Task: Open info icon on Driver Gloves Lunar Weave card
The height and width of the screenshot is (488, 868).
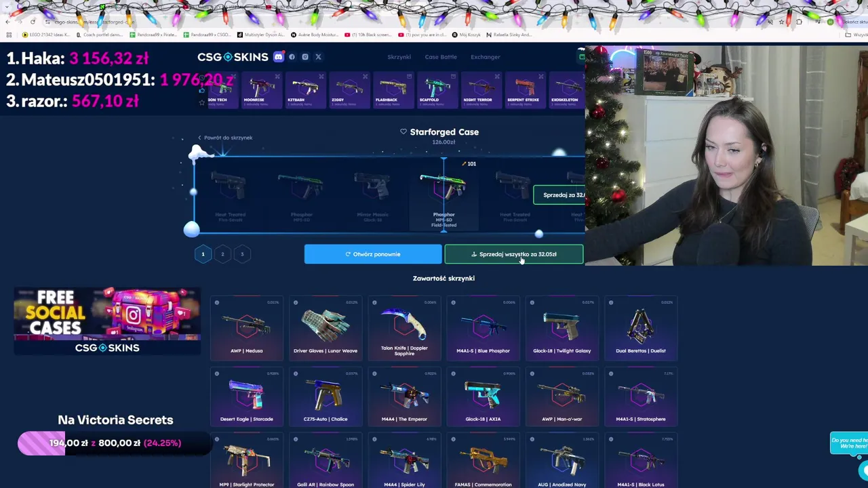Action: point(296,302)
